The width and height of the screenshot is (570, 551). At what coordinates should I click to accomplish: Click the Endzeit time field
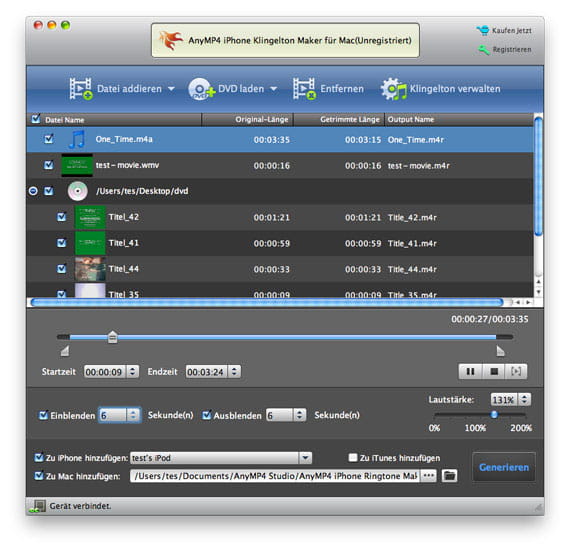pyautogui.click(x=206, y=372)
